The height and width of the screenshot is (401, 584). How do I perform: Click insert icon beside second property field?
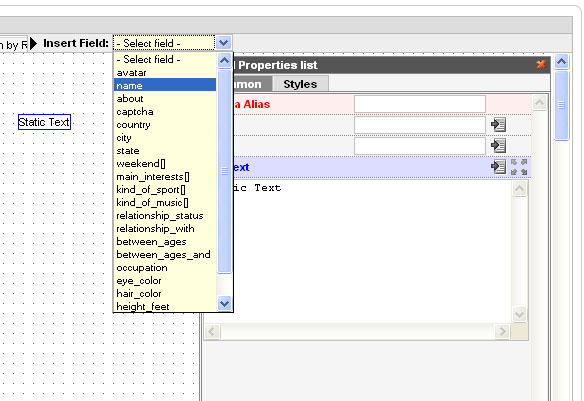click(x=498, y=124)
